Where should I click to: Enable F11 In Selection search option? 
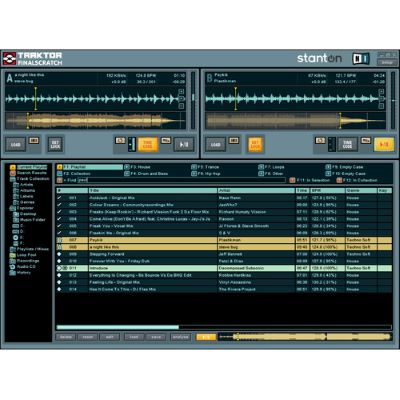309,180
